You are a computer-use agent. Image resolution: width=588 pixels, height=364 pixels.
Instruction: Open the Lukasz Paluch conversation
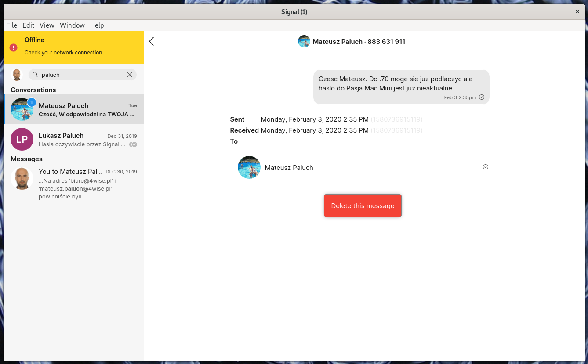(74, 139)
